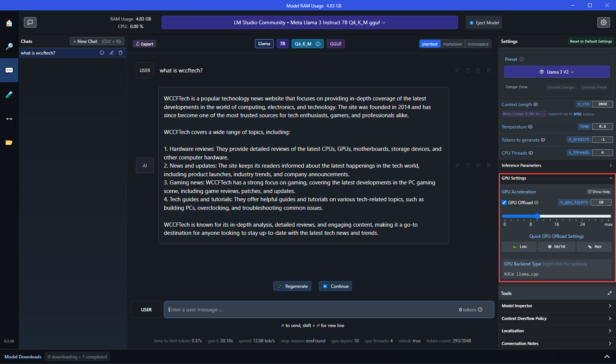Image resolution: width=616 pixels, height=364 pixels.
Task: Delete the USER message
Action: 489,70
